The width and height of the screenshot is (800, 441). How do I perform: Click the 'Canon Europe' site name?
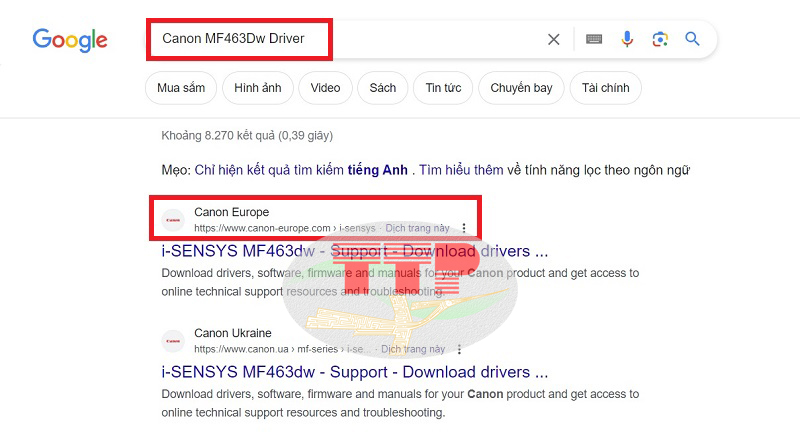[x=231, y=212]
